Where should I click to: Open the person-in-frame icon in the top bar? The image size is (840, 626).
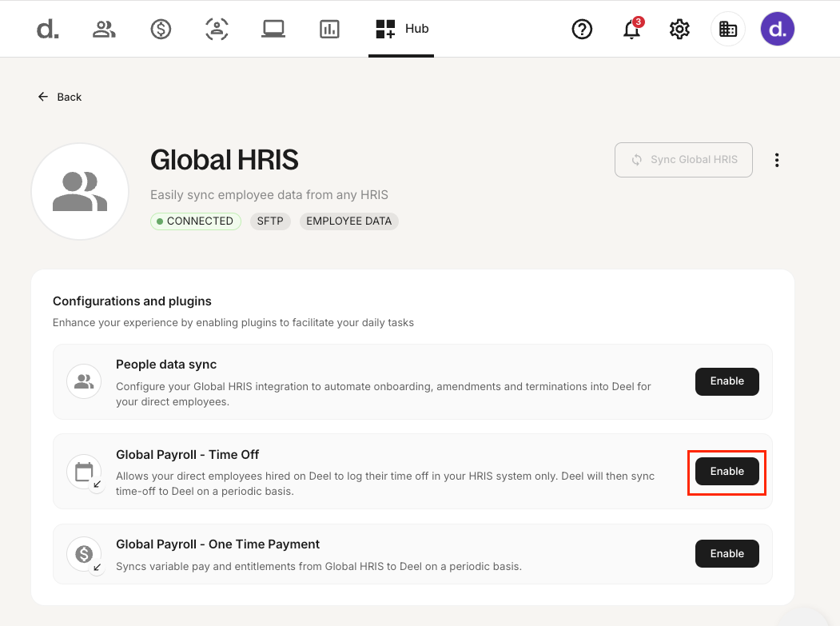pos(217,29)
